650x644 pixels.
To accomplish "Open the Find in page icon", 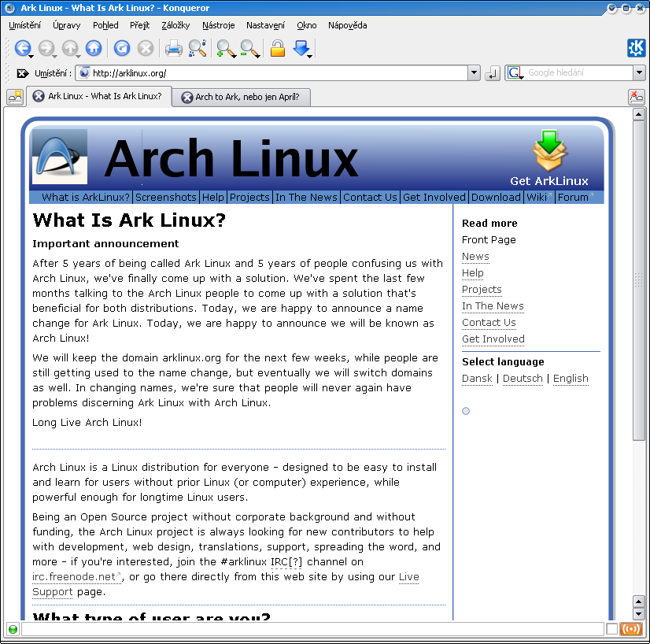I will (x=198, y=49).
